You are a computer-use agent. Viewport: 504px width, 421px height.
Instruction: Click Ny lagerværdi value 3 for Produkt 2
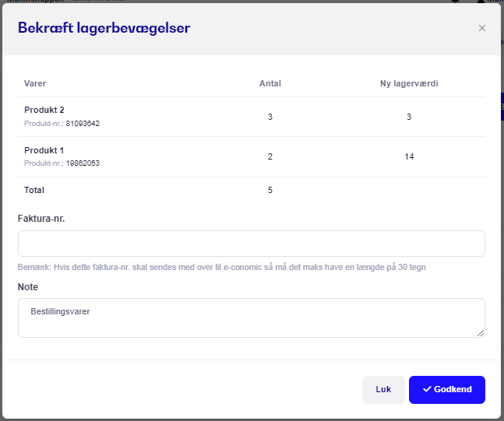(409, 117)
